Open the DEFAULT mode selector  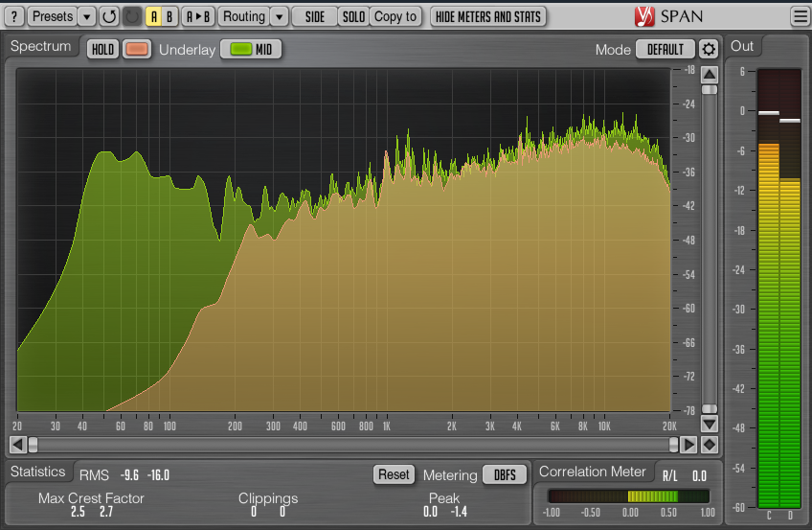coord(665,49)
